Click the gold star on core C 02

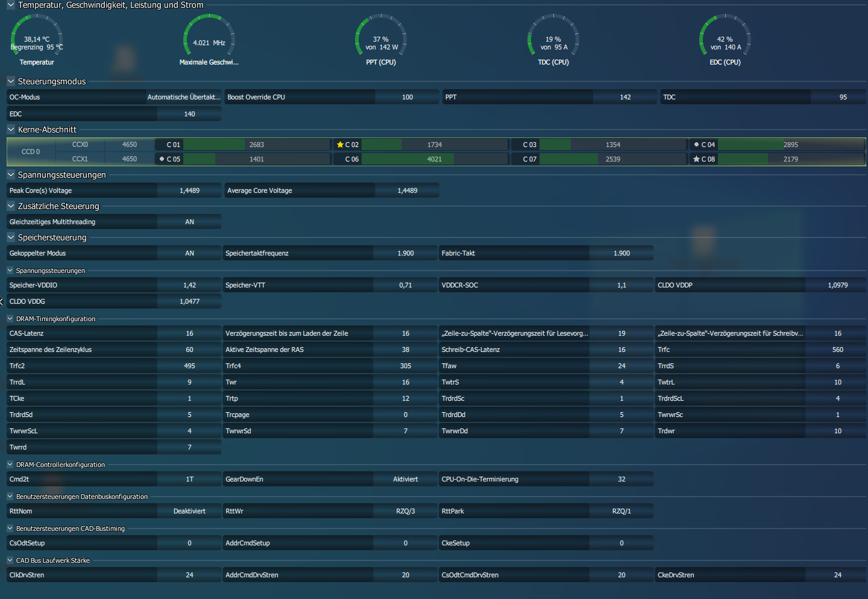click(340, 145)
